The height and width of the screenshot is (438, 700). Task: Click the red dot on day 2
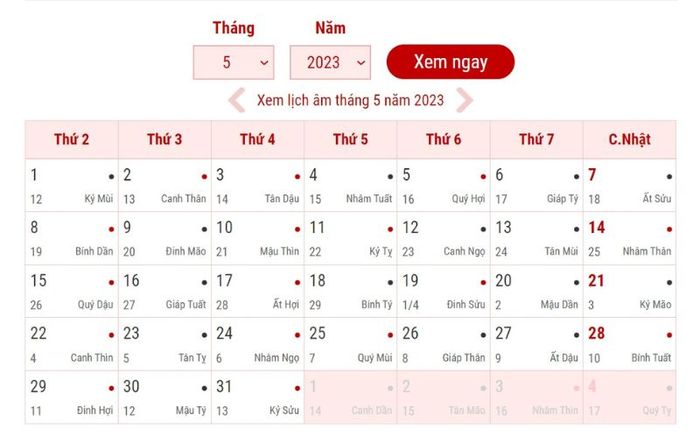click(x=204, y=177)
